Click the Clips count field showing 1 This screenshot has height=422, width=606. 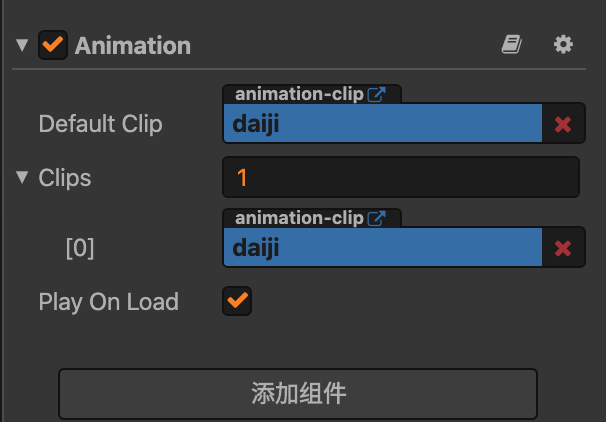[x=400, y=178]
